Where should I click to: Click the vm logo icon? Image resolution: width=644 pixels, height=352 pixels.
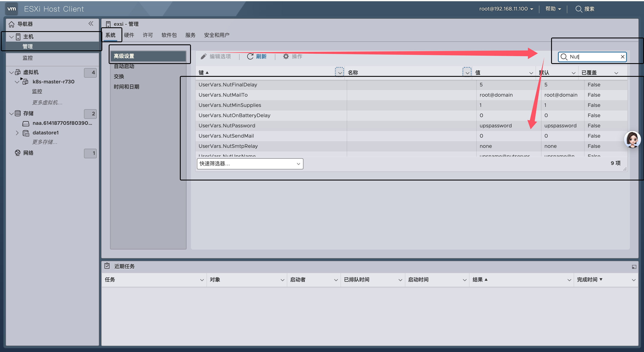[x=12, y=9]
